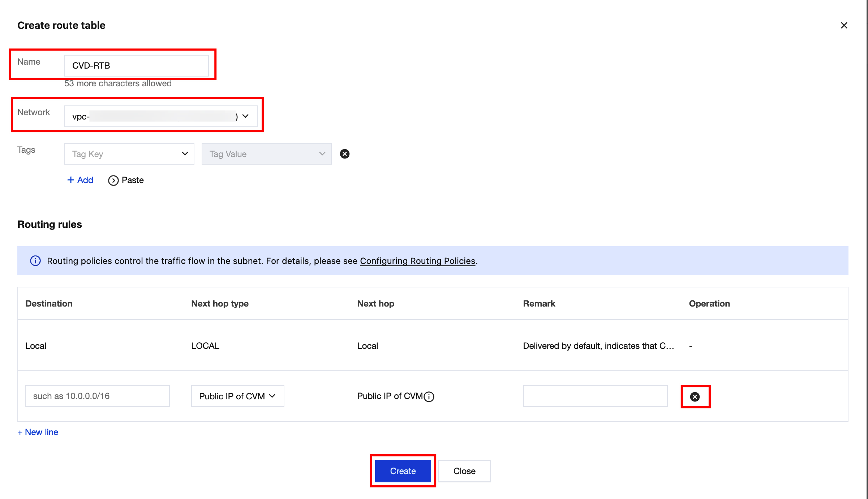
Task: Open the Network VPC dropdown
Action: coord(160,116)
